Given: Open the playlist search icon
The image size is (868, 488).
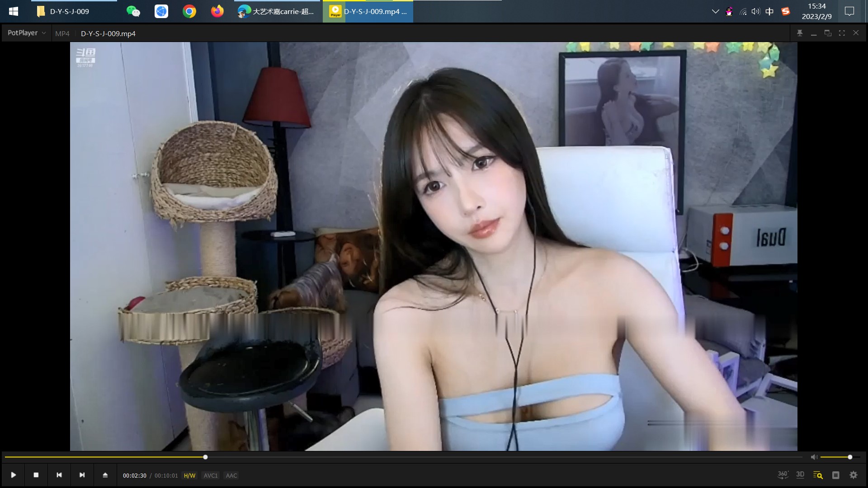Looking at the screenshot, I should [818, 475].
